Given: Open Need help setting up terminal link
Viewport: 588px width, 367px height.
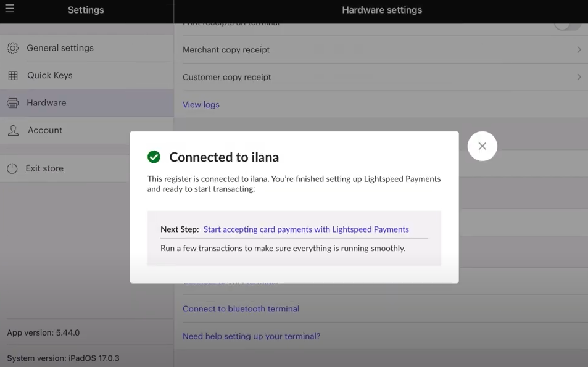Looking at the screenshot, I should 251,336.
